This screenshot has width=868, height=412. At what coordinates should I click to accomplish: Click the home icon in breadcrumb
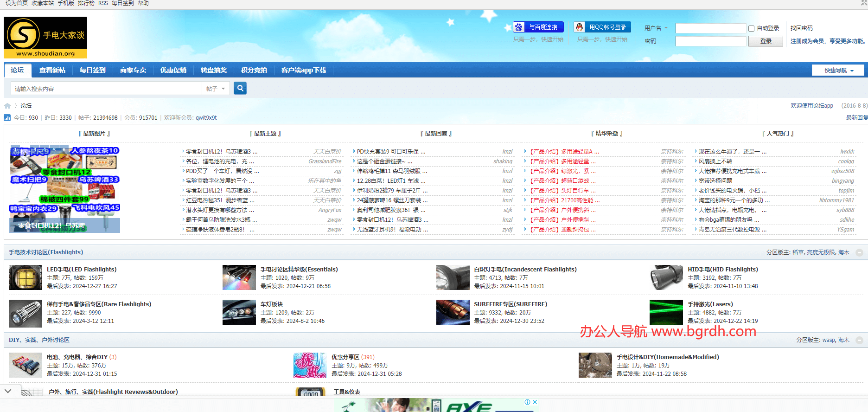point(7,106)
